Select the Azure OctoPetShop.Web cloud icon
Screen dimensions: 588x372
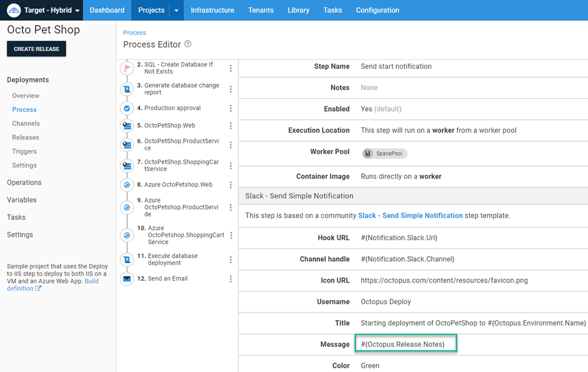[x=127, y=184]
